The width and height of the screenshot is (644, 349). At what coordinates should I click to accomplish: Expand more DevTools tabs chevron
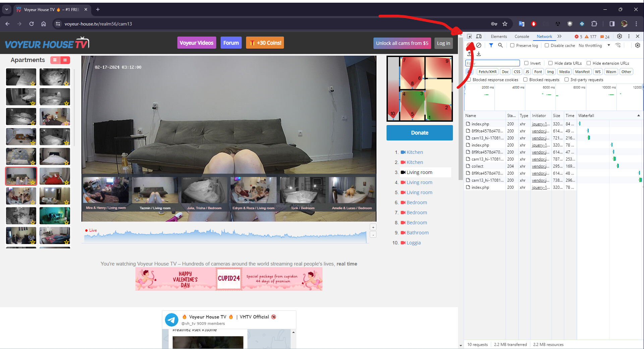point(559,37)
